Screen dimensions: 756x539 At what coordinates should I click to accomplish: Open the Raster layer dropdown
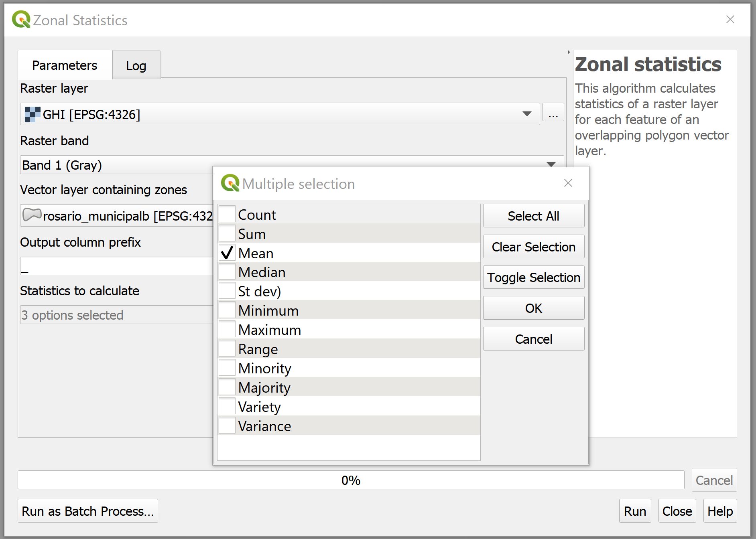tap(526, 114)
